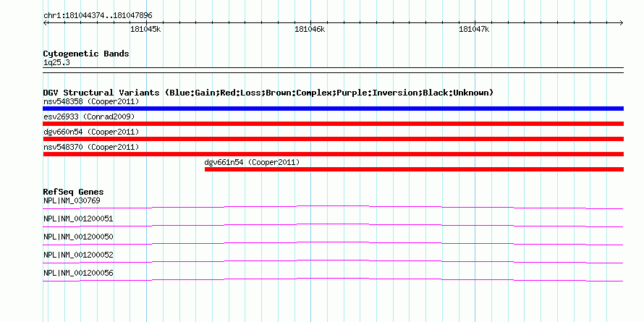Select the red dgv660n54 loss bar
The height and width of the screenshot is (322, 644).
333,139
